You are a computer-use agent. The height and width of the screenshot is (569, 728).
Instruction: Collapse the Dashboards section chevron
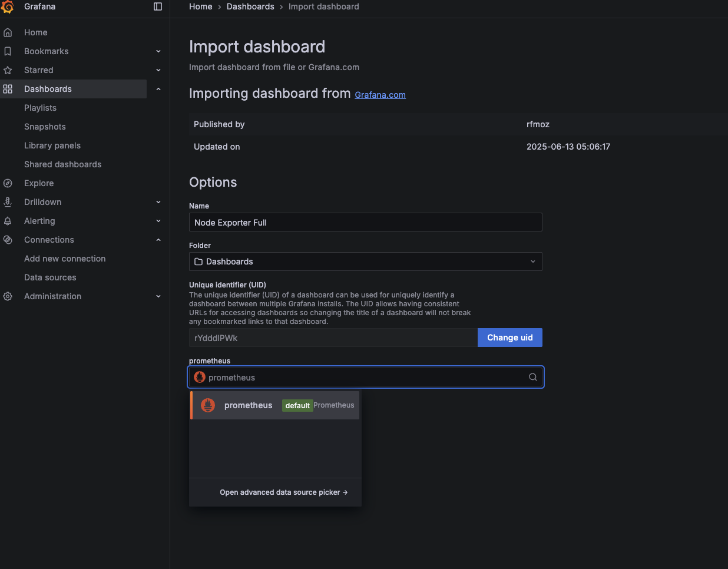click(x=158, y=89)
